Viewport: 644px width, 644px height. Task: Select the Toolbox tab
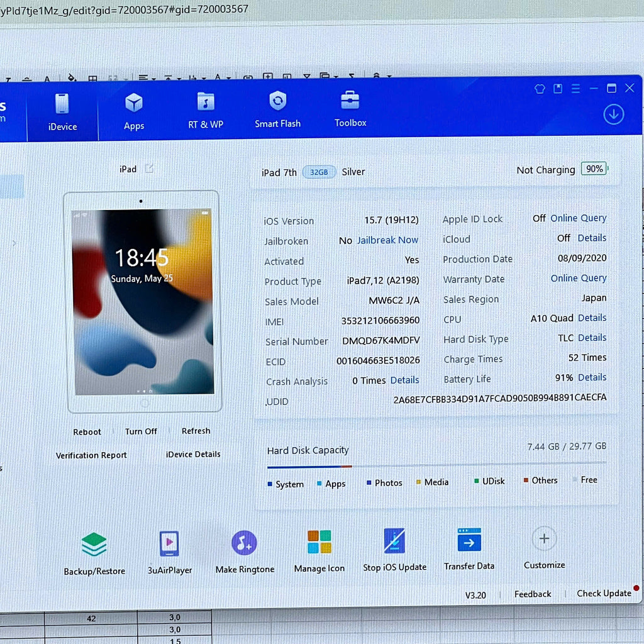click(x=350, y=108)
